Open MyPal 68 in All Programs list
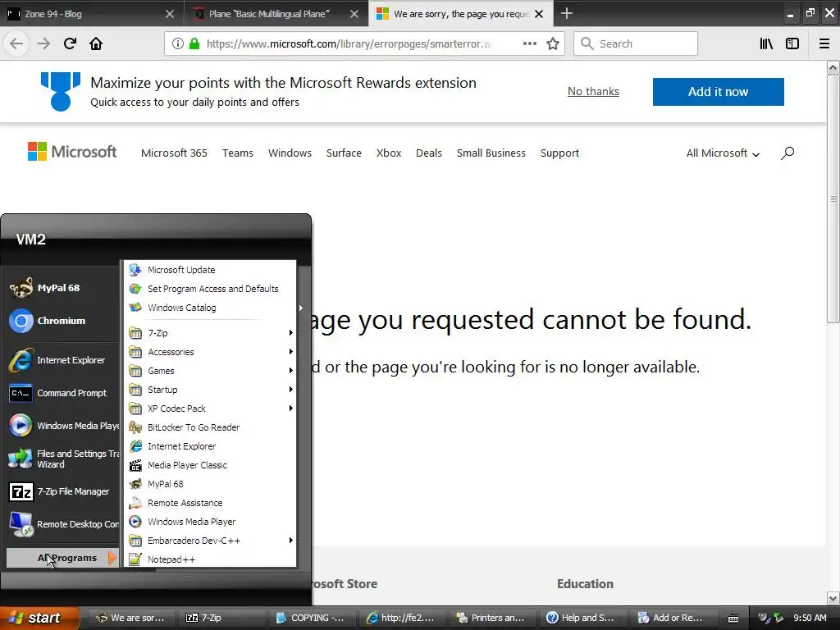840x630 pixels. (x=210, y=484)
